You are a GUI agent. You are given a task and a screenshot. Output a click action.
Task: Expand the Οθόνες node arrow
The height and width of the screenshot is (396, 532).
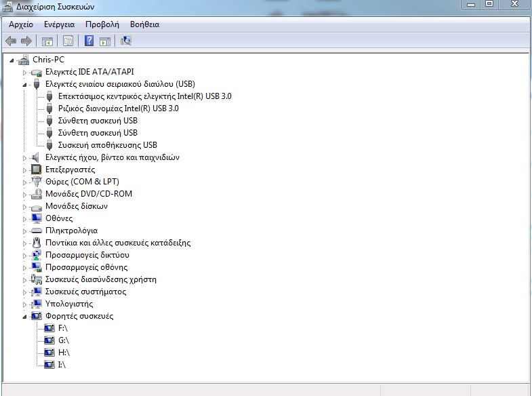(x=24, y=219)
